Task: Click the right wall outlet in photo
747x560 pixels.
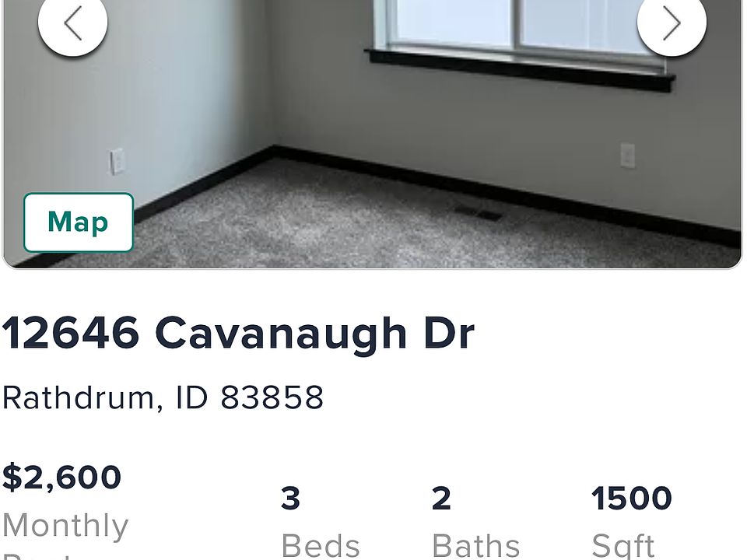Action: [x=627, y=156]
